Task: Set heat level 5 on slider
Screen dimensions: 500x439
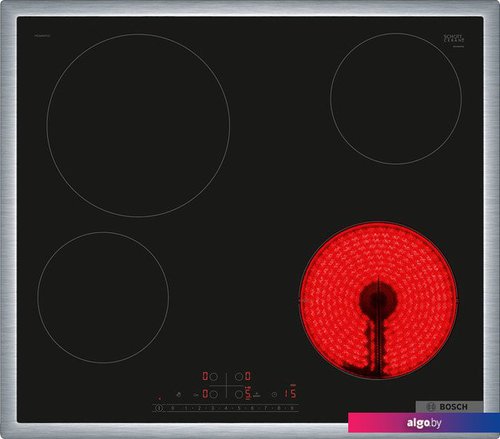Action: tap(239, 408)
